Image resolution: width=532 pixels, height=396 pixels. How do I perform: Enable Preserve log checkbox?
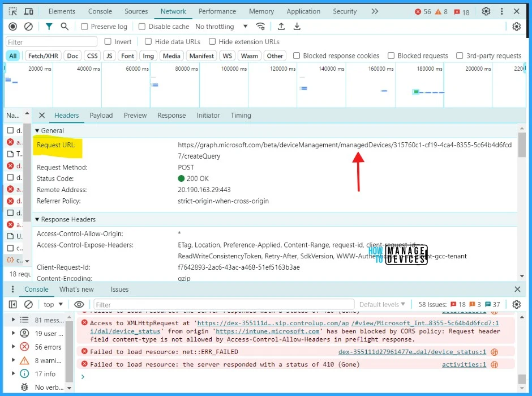click(x=84, y=27)
